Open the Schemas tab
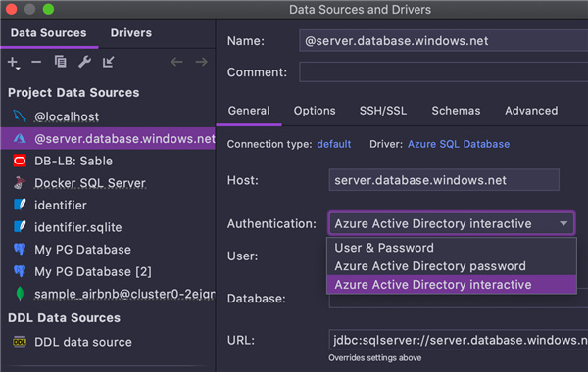Image resolution: width=588 pixels, height=372 pixels. tap(456, 111)
